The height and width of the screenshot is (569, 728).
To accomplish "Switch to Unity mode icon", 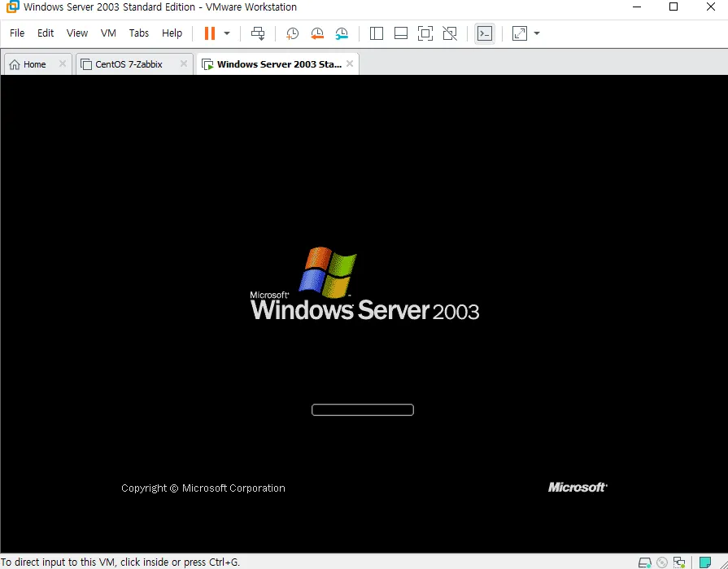I will point(450,33).
